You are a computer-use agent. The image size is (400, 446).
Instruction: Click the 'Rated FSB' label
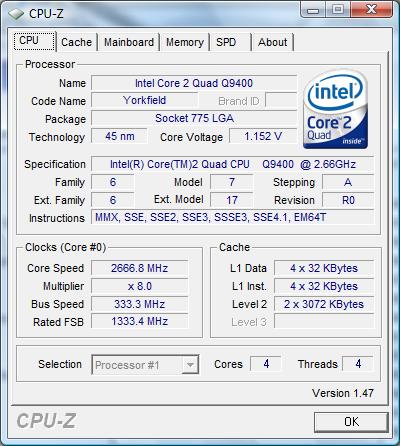58,322
